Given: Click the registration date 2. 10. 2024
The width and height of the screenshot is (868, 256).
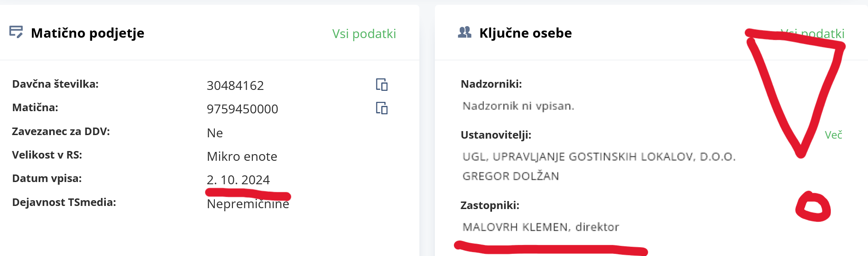Looking at the screenshot, I should [238, 180].
